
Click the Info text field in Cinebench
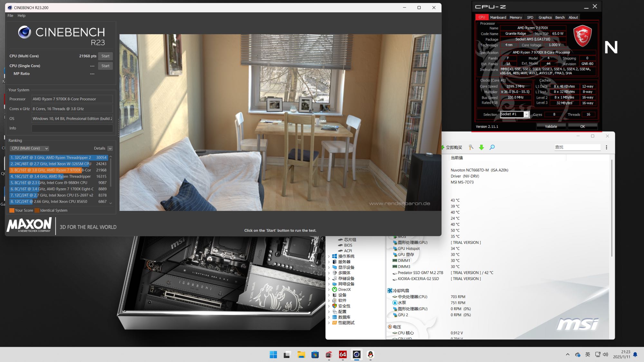(72, 128)
